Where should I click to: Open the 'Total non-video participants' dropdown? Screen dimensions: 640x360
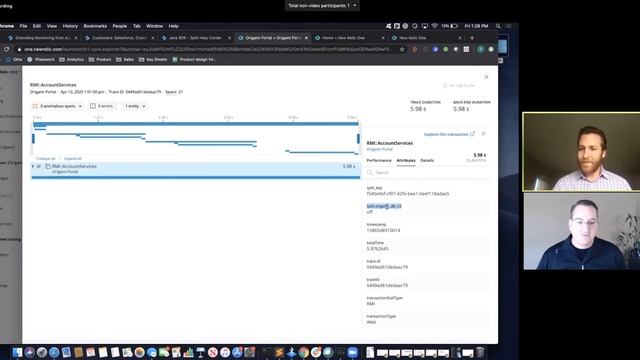[x=322, y=6]
